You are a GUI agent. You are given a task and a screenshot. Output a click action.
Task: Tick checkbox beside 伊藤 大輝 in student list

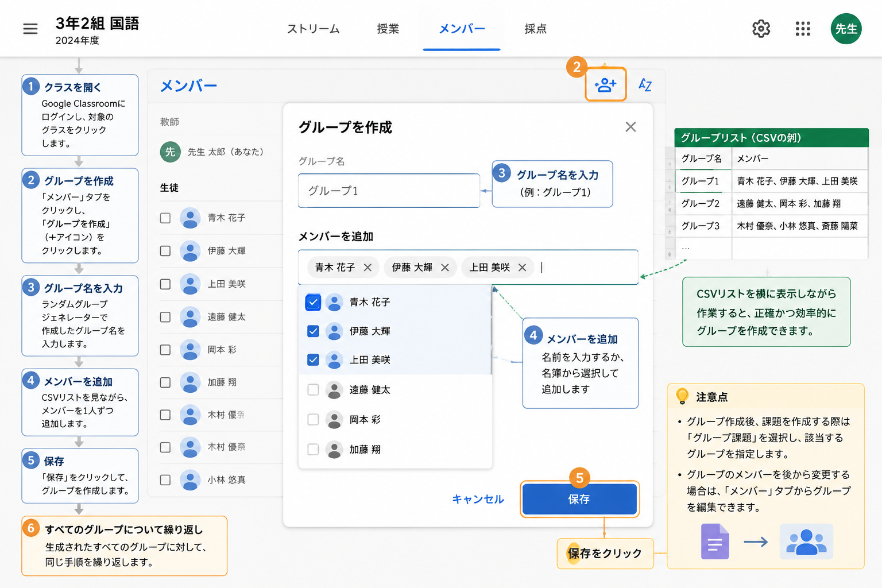tap(165, 251)
